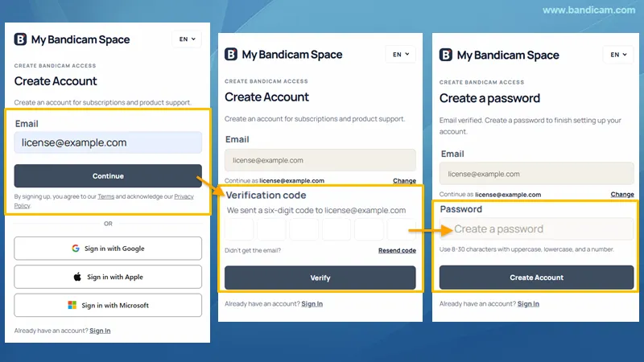
Task: Click the Verify button
Action: click(x=320, y=278)
